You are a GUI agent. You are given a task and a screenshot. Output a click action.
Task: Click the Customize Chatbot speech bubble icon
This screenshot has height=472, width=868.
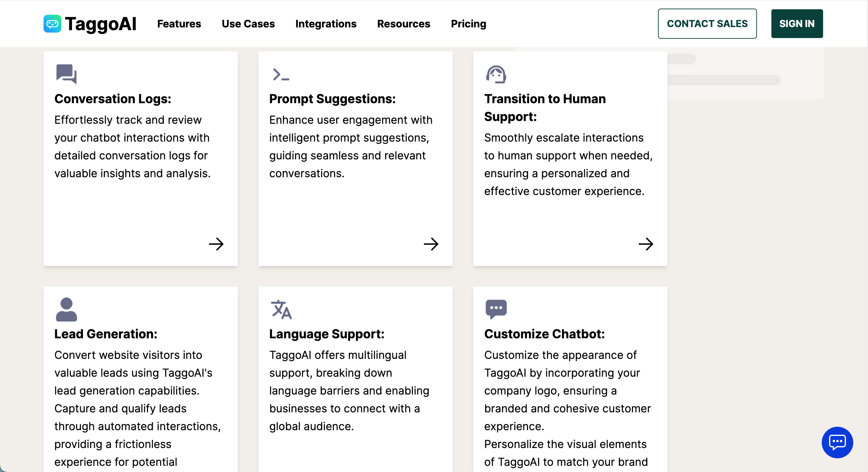click(496, 309)
